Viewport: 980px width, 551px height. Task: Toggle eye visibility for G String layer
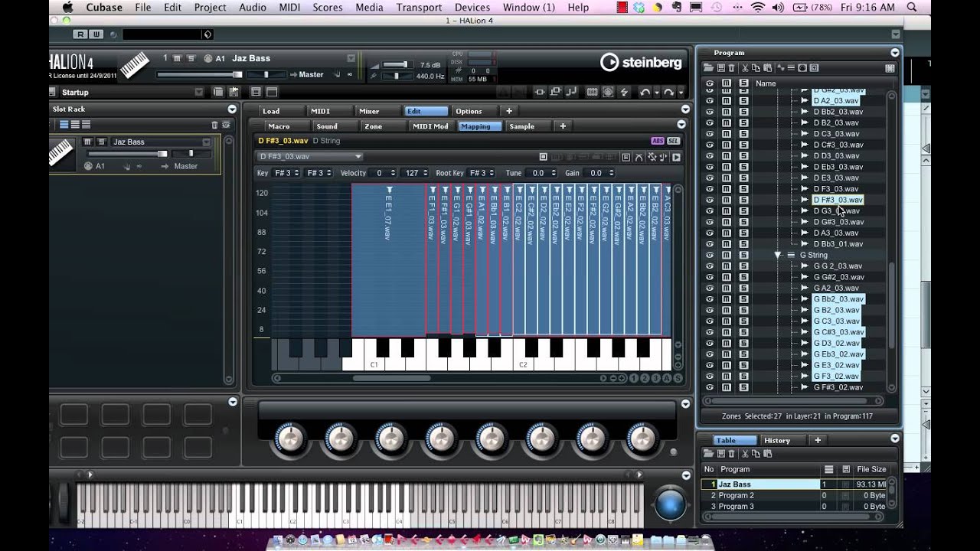(x=710, y=255)
